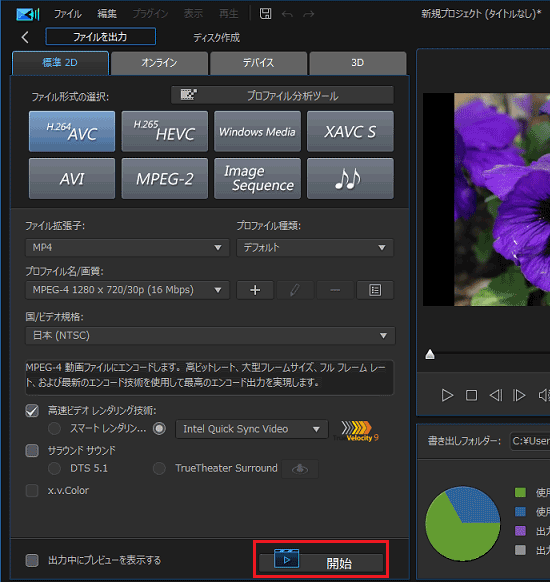
Task: Switch to the オンライン tab
Action: click(159, 63)
